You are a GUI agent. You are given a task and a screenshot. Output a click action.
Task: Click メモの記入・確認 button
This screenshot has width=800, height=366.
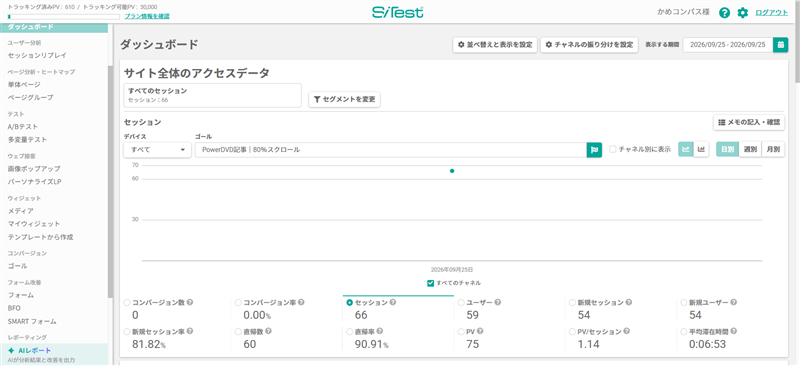tap(748, 123)
